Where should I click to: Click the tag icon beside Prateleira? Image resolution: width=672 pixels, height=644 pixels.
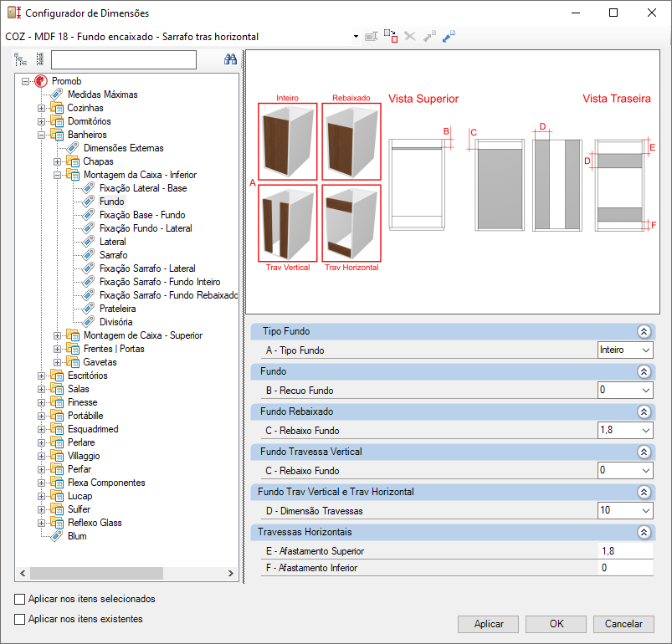[88, 309]
